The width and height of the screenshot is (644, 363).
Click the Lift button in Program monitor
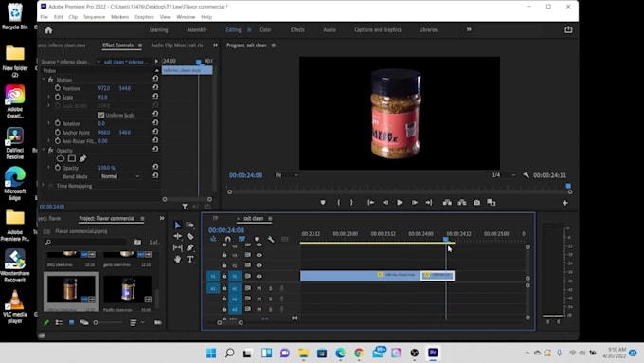(x=447, y=202)
